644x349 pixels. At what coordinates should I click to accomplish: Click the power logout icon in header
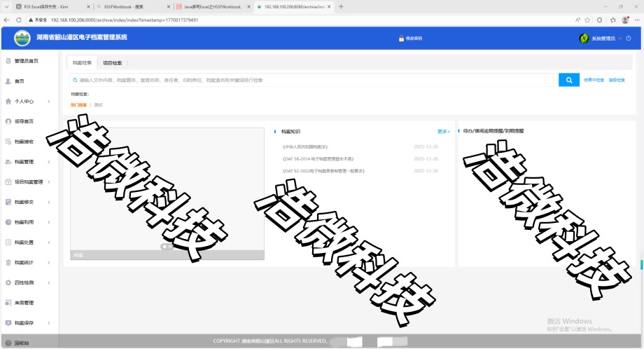click(629, 39)
